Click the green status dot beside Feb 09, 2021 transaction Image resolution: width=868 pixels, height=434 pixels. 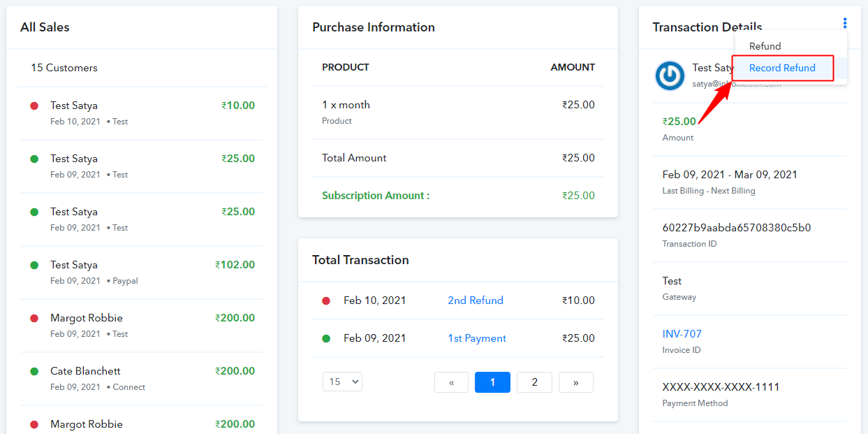(x=326, y=338)
